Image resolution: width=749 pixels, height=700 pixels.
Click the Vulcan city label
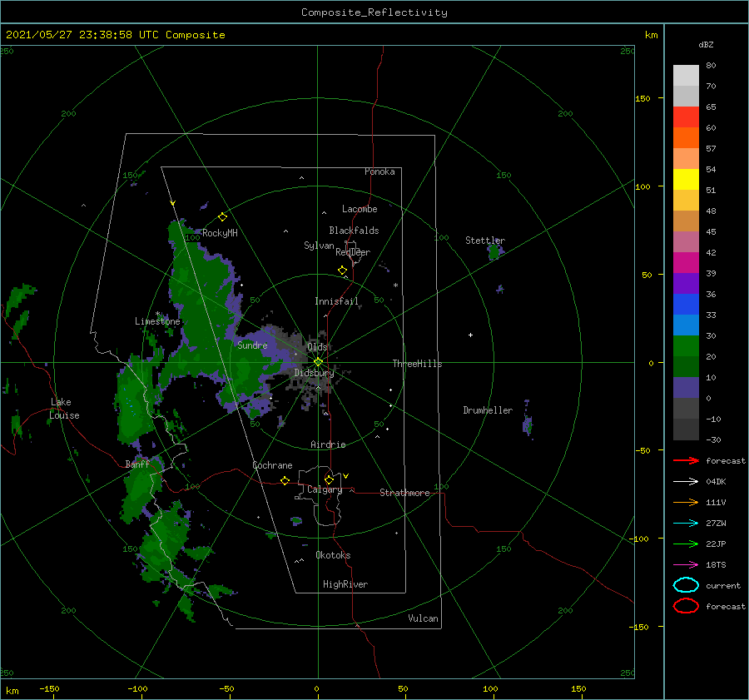tap(423, 618)
